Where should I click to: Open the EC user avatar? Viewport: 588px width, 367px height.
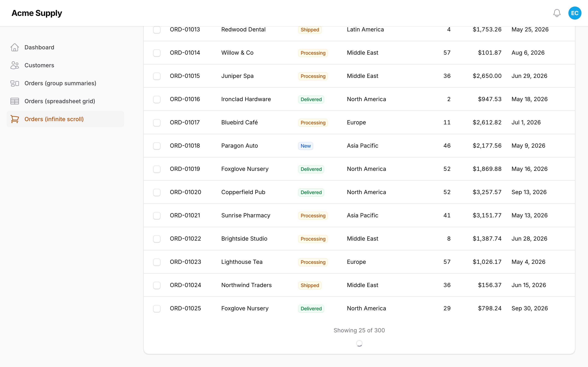point(575,13)
